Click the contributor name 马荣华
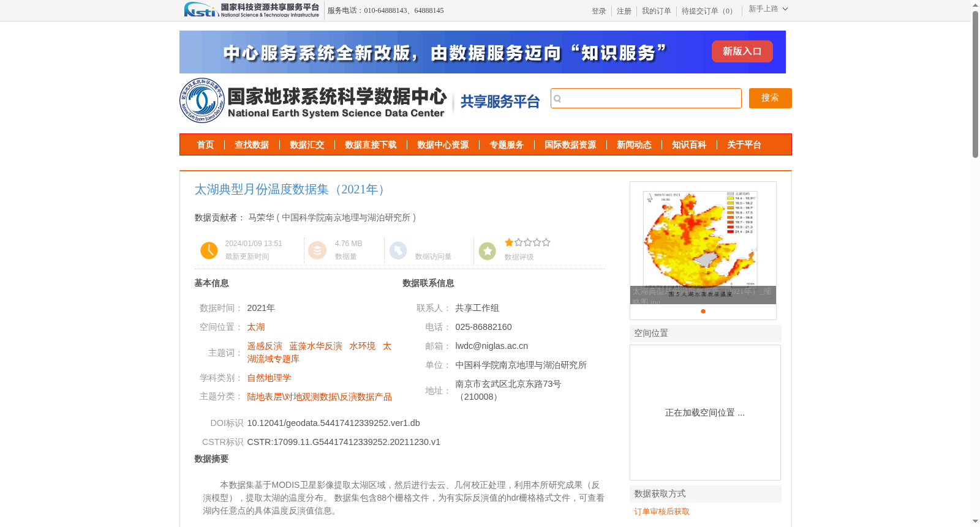Image resolution: width=980 pixels, height=527 pixels. coord(261,217)
